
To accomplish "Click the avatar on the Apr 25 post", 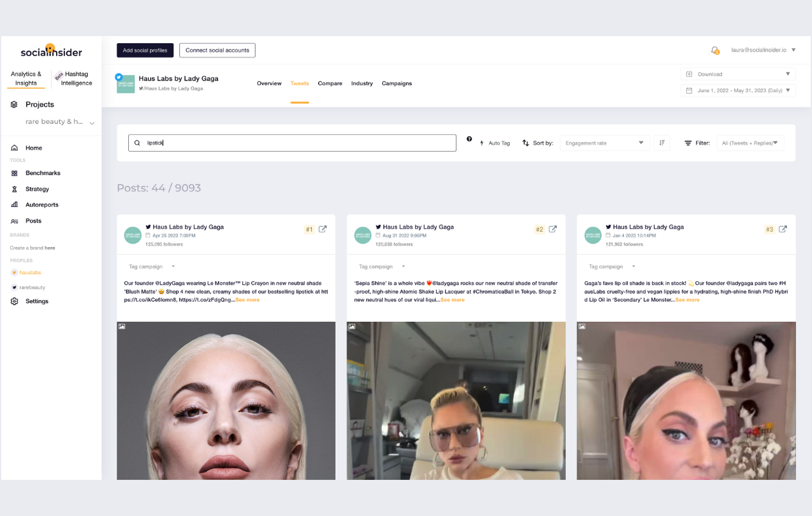I will coord(133,235).
